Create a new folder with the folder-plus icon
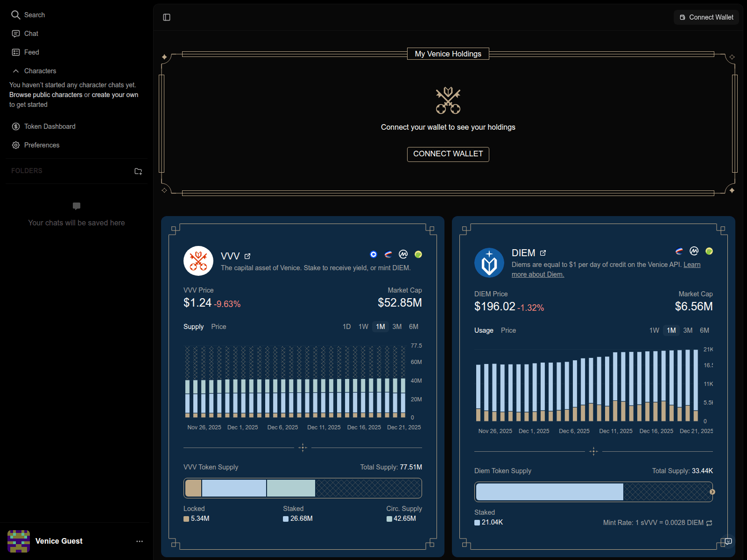The width and height of the screenshot is (747, 560). [138, 171]
